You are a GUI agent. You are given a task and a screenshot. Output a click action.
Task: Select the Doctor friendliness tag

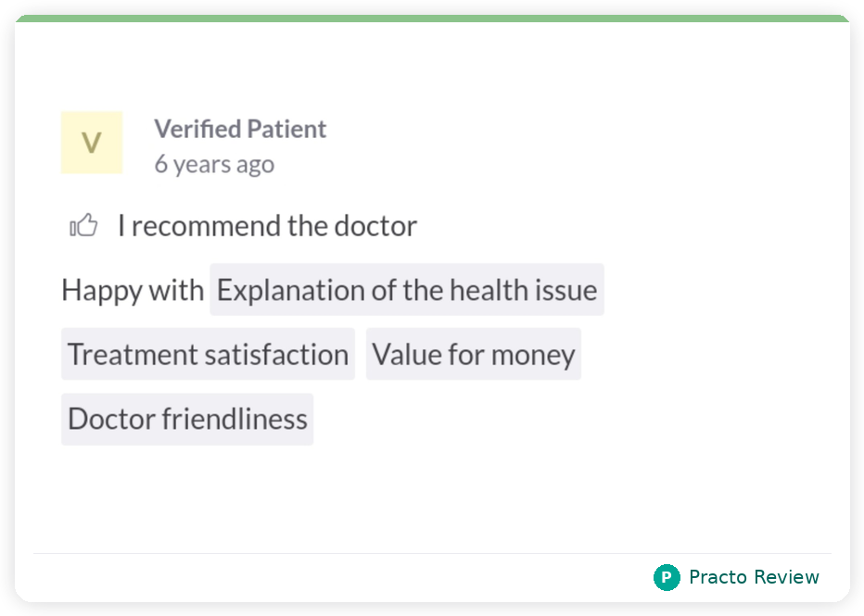tap(187, 419)
